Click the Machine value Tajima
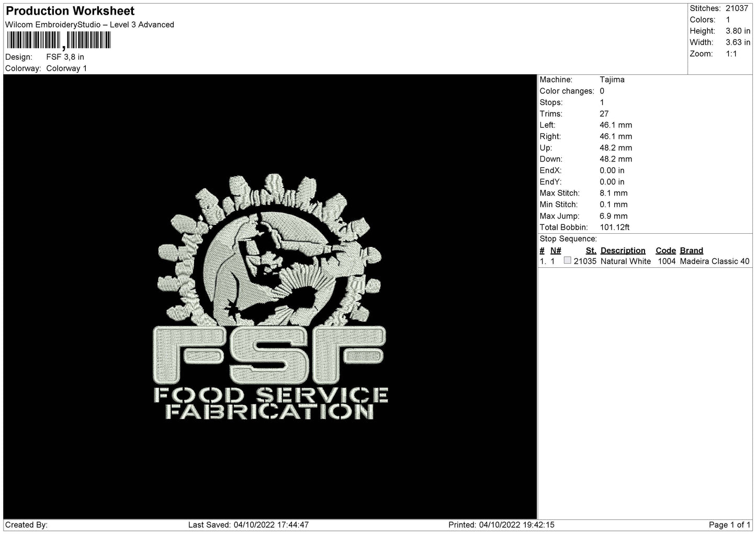This screenshot has height=534, width=756. (x=612, y=79)
